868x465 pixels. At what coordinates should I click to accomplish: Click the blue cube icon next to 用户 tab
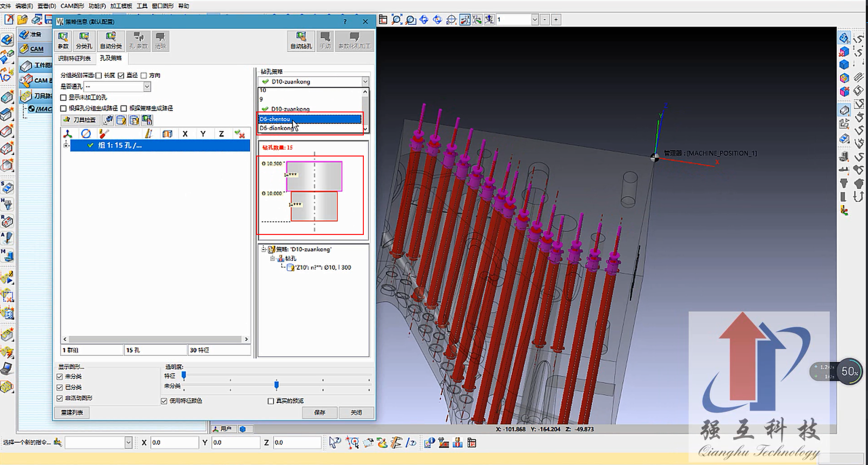coord(243,429)
